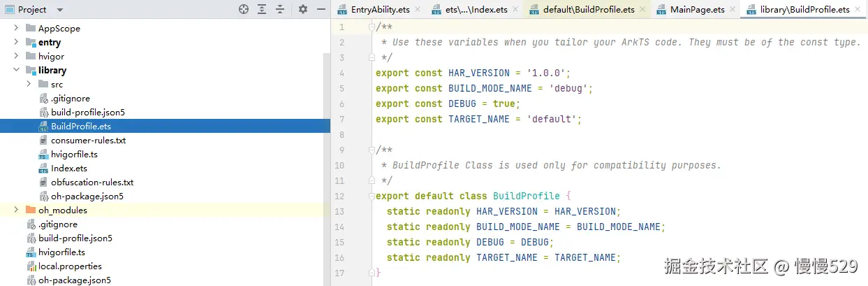
Task: Expand the AppScope folder
Action: coord(16,29)
